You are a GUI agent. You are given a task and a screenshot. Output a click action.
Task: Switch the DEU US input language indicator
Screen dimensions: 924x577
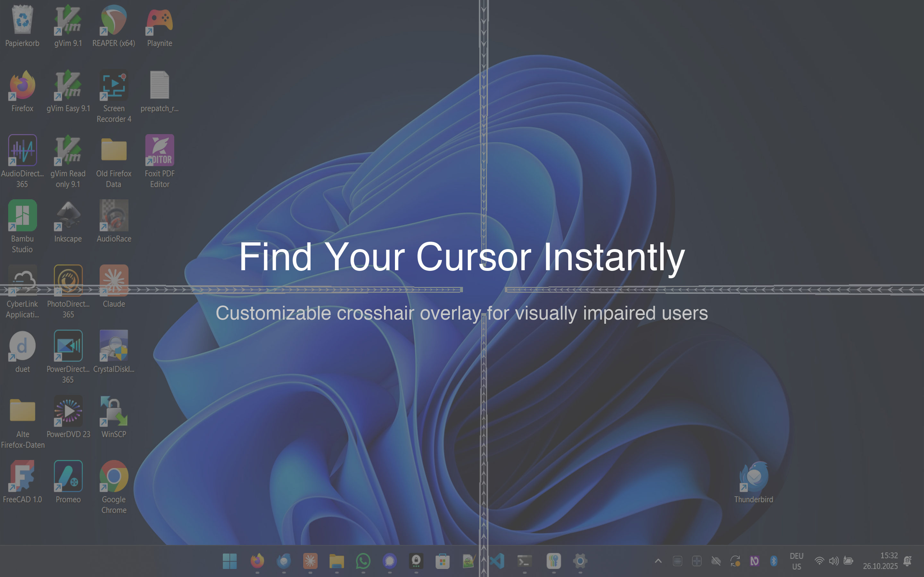point(797,561)
